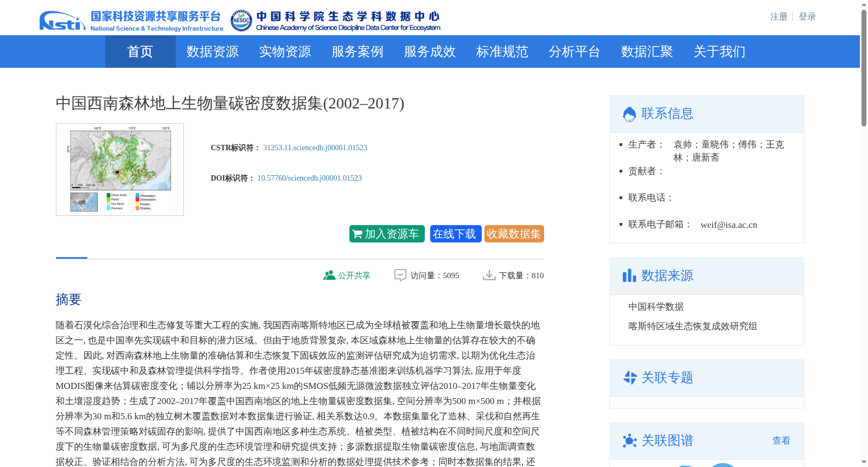Screen dimensions: 868x467
Task: Go to 服务成效 in navigation
Action: coord(430,52)
